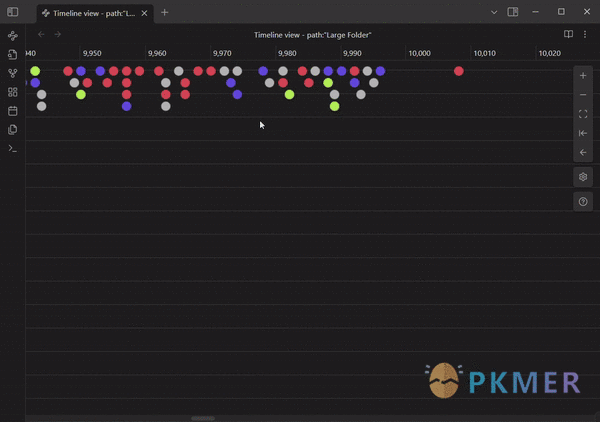
Task: Open the Timeline view ribbon icon
Action: 13,36
